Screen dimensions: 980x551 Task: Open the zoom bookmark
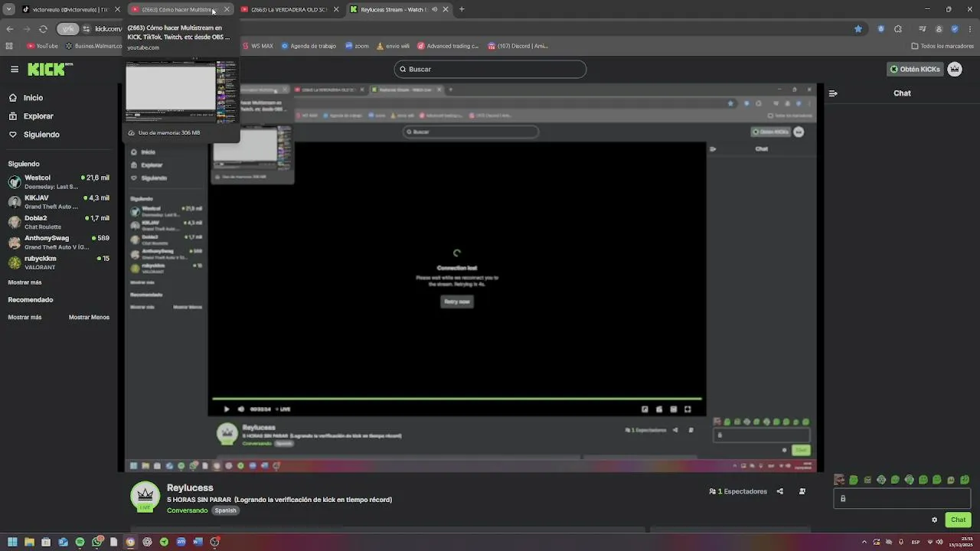click(x=357, y=46)
